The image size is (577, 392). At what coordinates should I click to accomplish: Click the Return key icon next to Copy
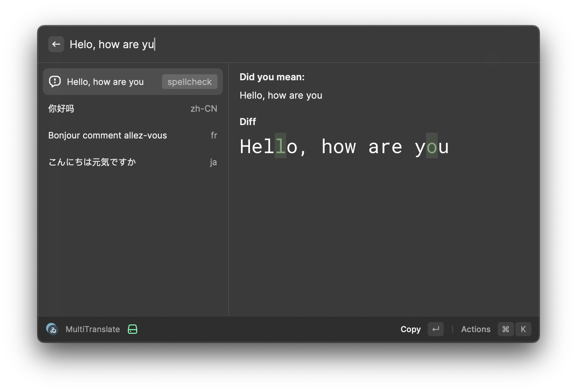tap(435, 329)
